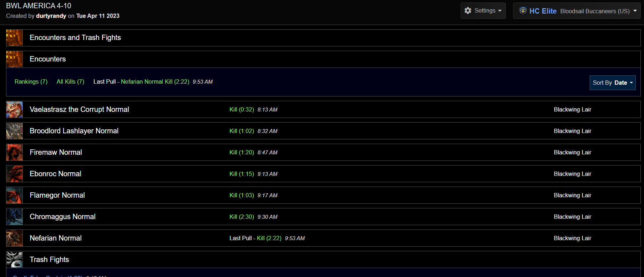
Task: Click the Flamegor boss icon
Action: pyautogui.click(x=14, y=195)
